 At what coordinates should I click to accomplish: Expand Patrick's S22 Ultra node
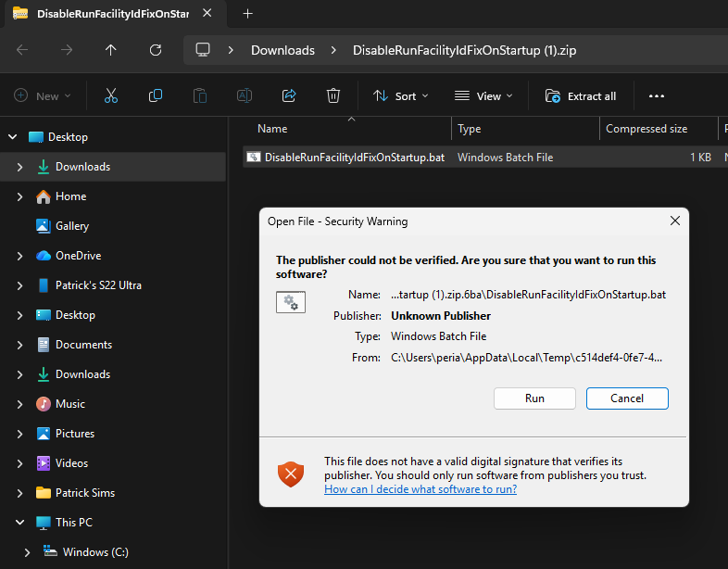point(20,285)
